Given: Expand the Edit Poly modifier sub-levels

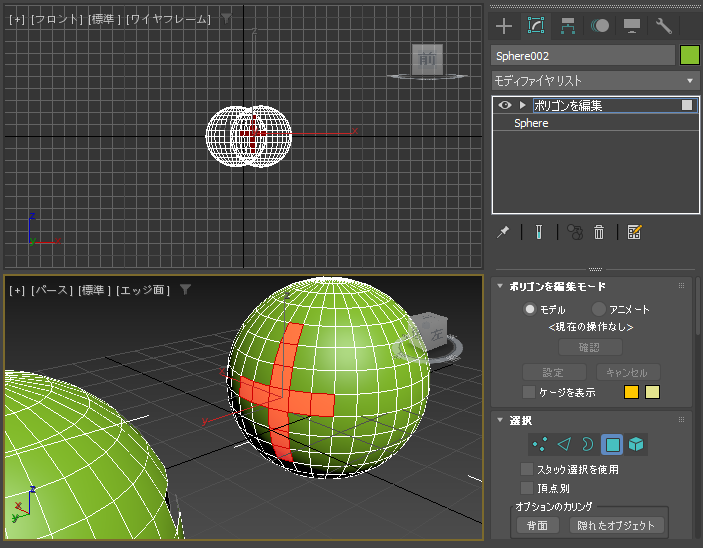Looking at the screenshot, I should pos(522,105).
